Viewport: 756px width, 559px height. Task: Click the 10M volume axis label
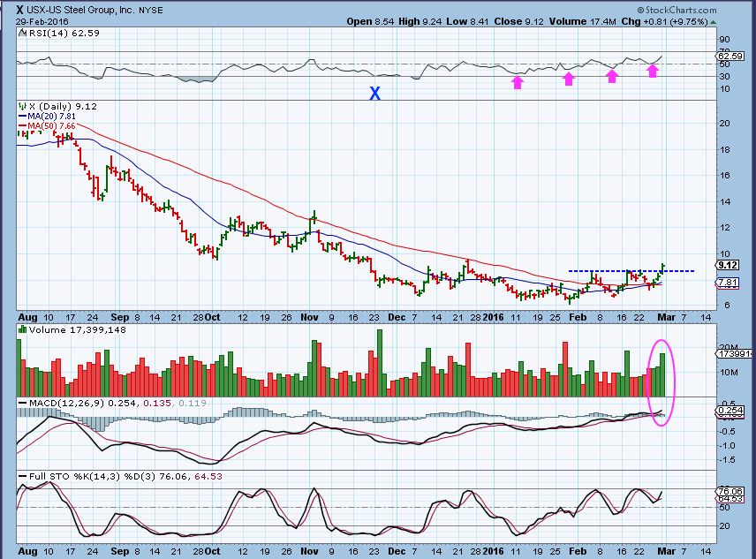[x=728, y=372]
